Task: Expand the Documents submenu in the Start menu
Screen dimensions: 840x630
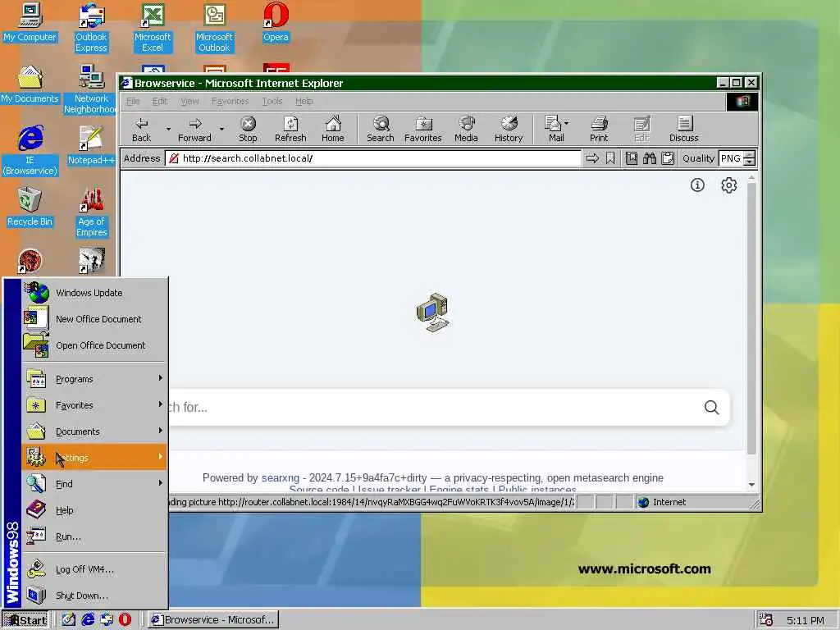Action: pos(94,431)
